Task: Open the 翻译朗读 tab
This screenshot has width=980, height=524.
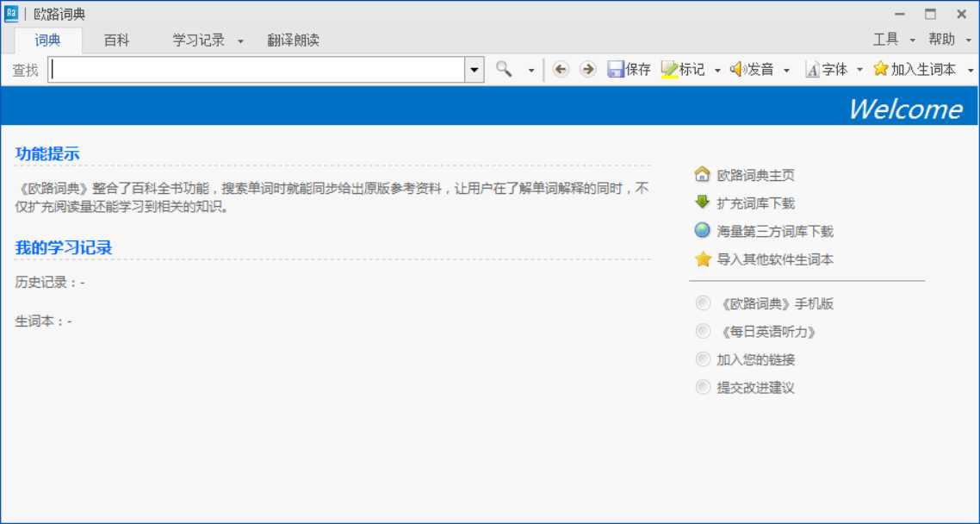Action: (x=293, y=41)
